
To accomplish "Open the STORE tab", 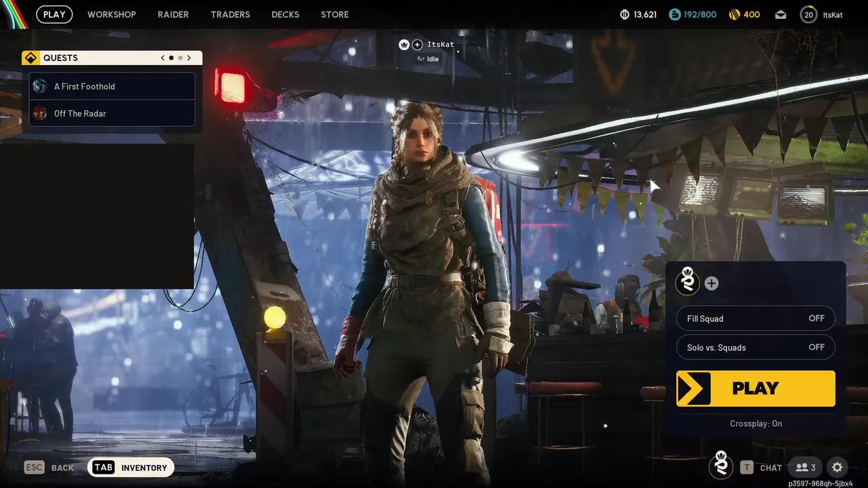I will point(334,14).
